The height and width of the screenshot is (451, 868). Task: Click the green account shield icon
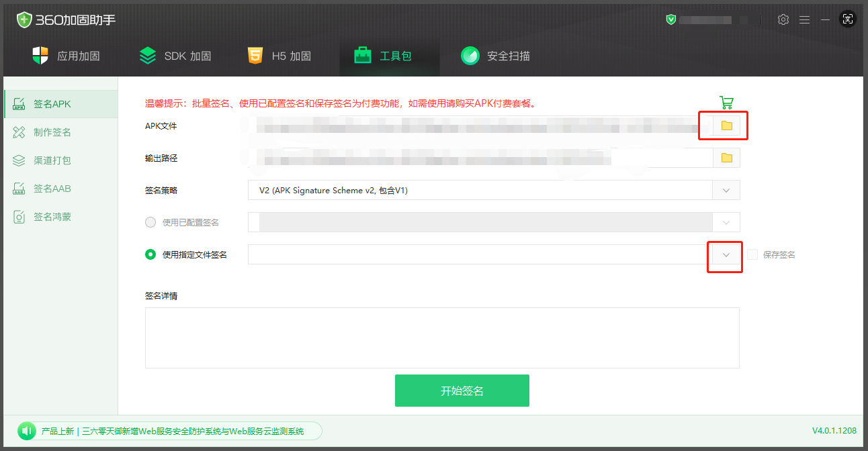pos(670,19)
